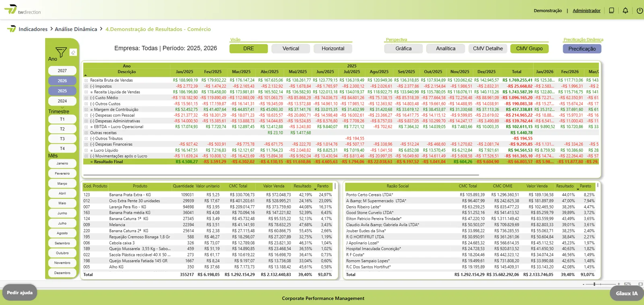Expand (-) Outros Custos row

point(86,104)
